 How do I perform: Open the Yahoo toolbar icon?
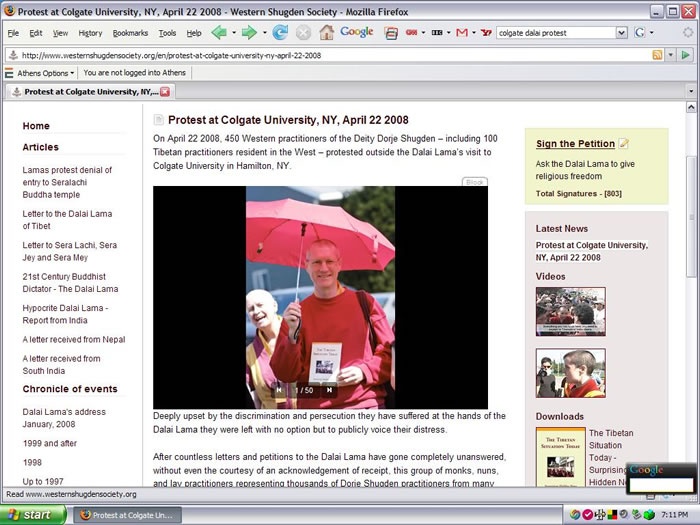[x=486, y=33]
